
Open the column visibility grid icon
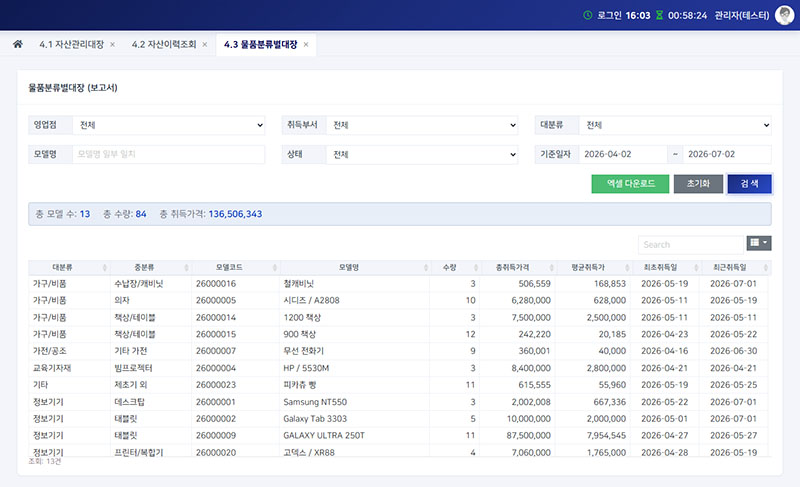coord(759,243)
